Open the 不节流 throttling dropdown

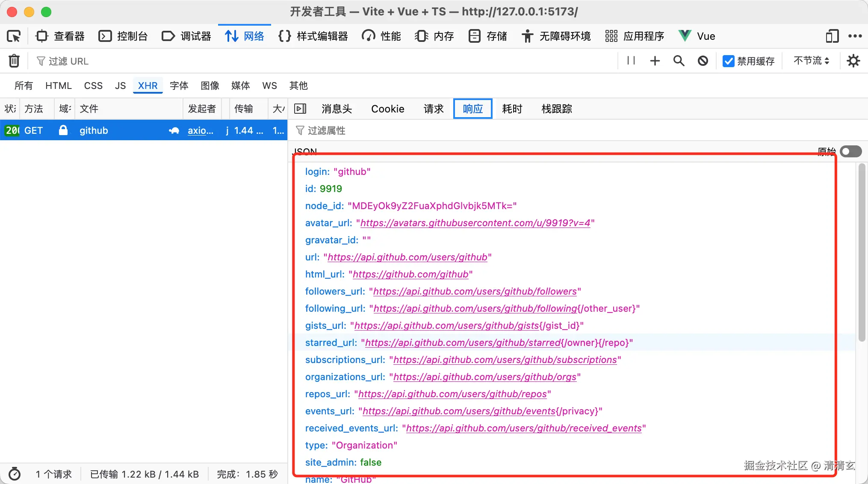coord(810,61)
